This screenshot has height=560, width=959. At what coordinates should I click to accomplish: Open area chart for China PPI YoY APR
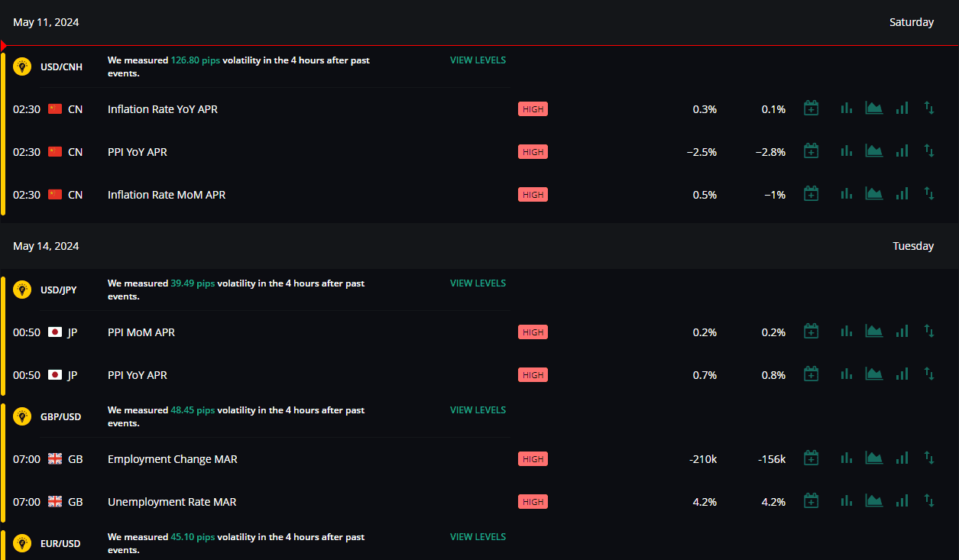[873, 151]
